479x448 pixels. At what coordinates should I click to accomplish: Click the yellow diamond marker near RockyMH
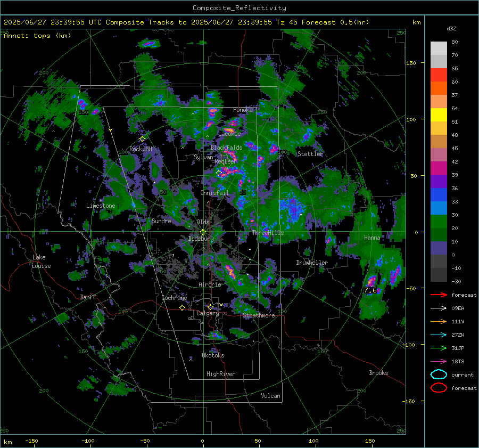click(142, 139)
